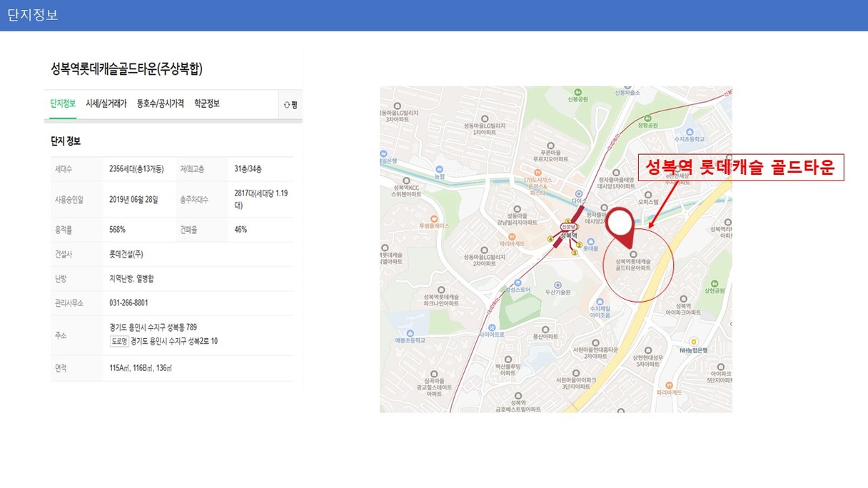Toggle the 평 unit conversion button
The width and height of the screenshot is (868, 488).
point(291,104)
